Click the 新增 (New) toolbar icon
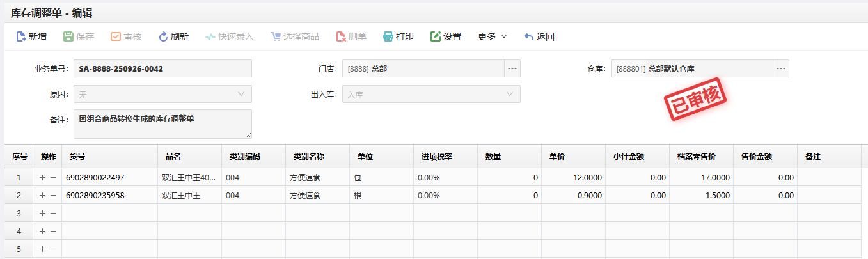The width and height of the screenshot is (868, 259). 21,36
